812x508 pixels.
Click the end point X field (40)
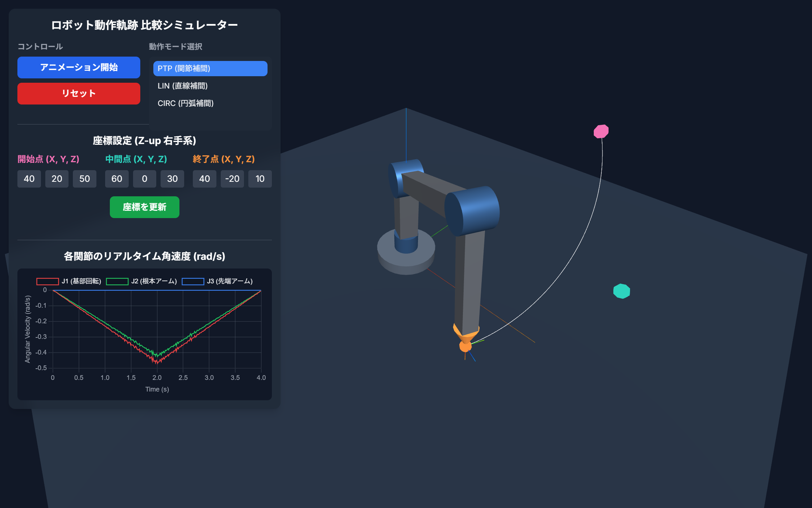pyautogui.click(x=204, y=179)
